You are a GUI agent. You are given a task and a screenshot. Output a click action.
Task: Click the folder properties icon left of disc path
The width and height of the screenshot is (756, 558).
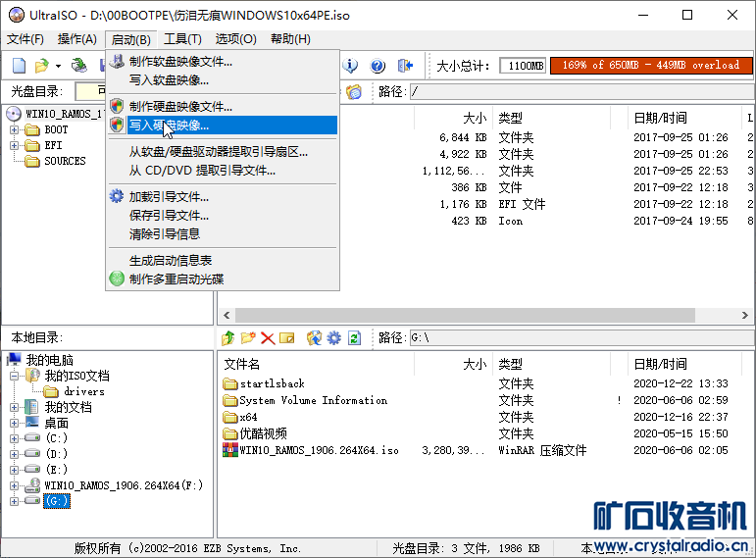tap(353, 91)
